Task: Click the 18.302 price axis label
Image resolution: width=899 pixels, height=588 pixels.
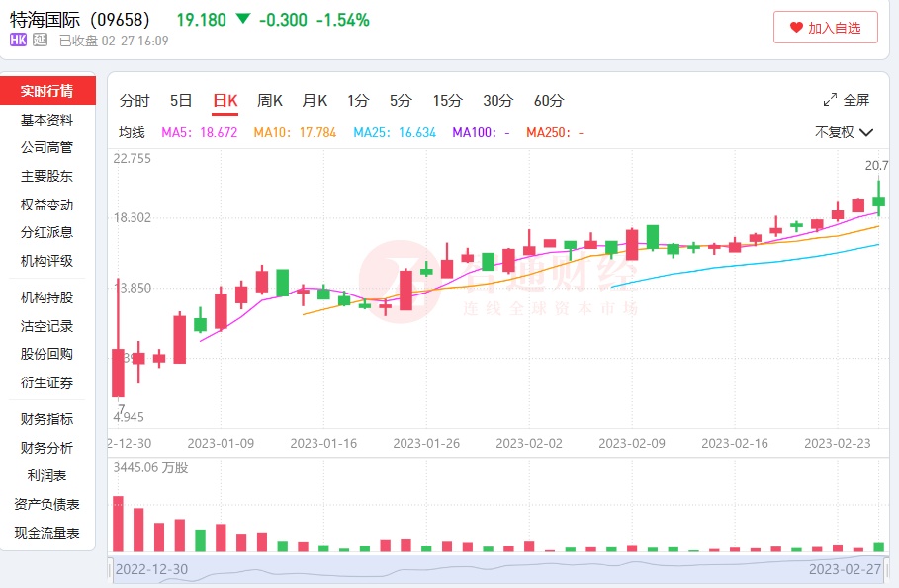Action: [x=132, y=217]
